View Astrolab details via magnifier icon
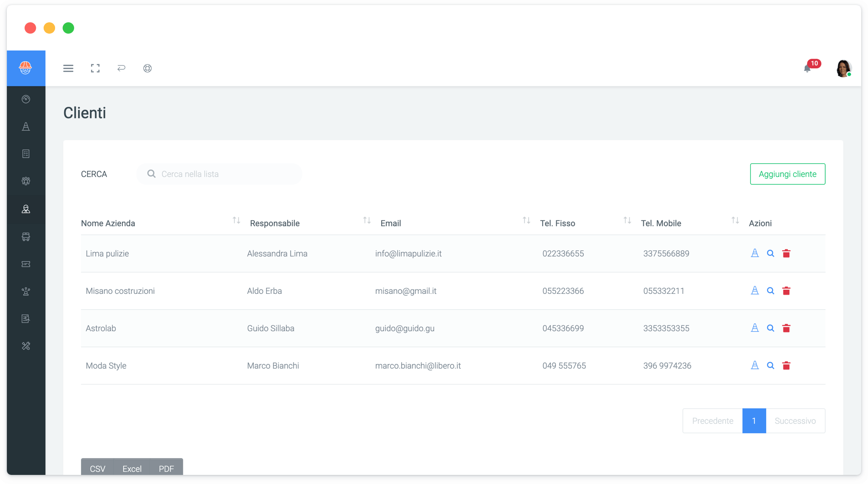 [x=771, y=328]
